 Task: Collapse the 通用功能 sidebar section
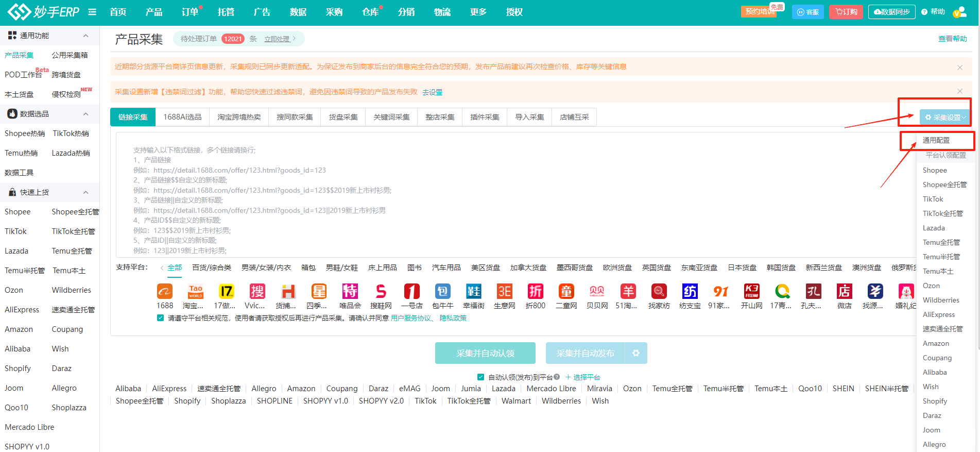click(85, 36)
